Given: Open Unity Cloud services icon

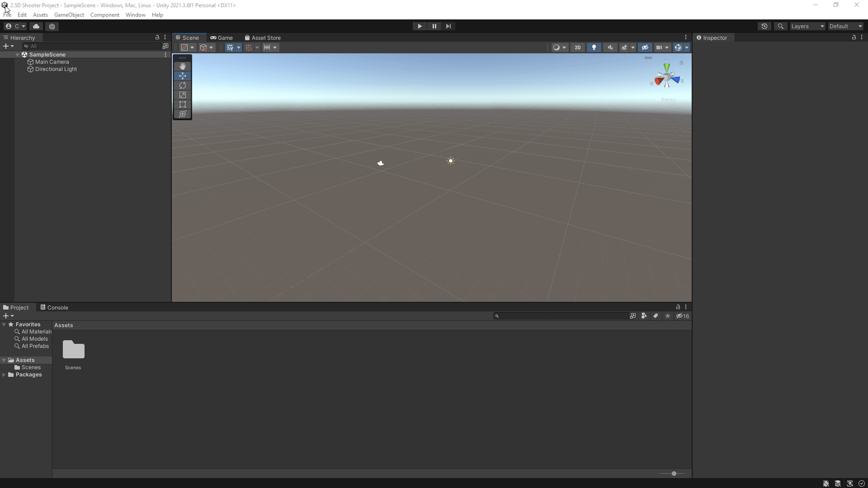Looking at the screenshot, I should pos(36,26).
